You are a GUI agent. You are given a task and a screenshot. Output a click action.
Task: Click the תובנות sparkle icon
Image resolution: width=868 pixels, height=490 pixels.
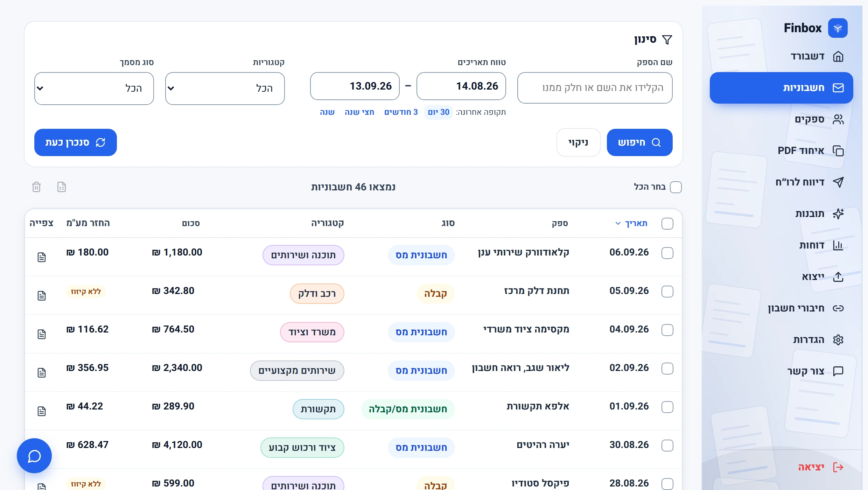coord(838,213)
